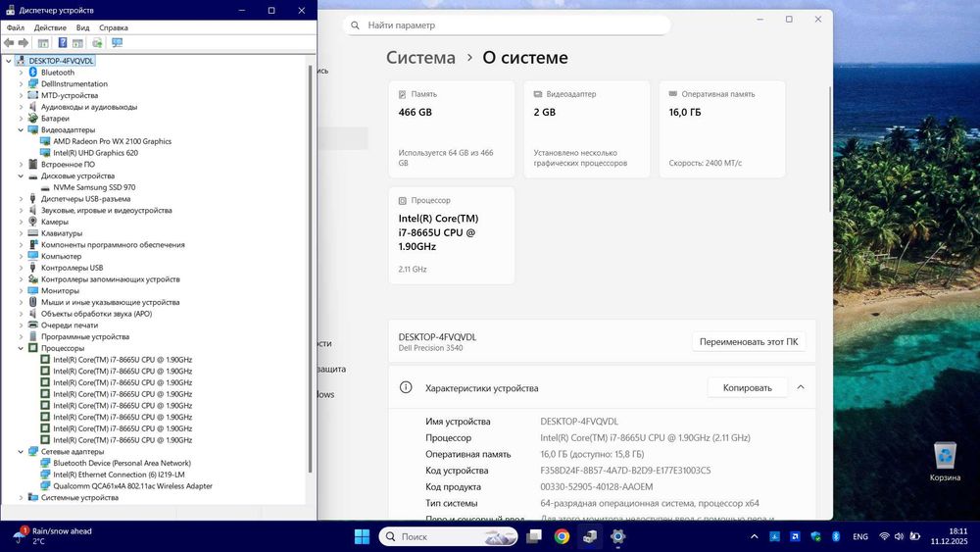Screen dimensions: 980x552
Task: Collapse the DESKTOP-4FVQVDL root node
Action: click(x=9, y=61)
